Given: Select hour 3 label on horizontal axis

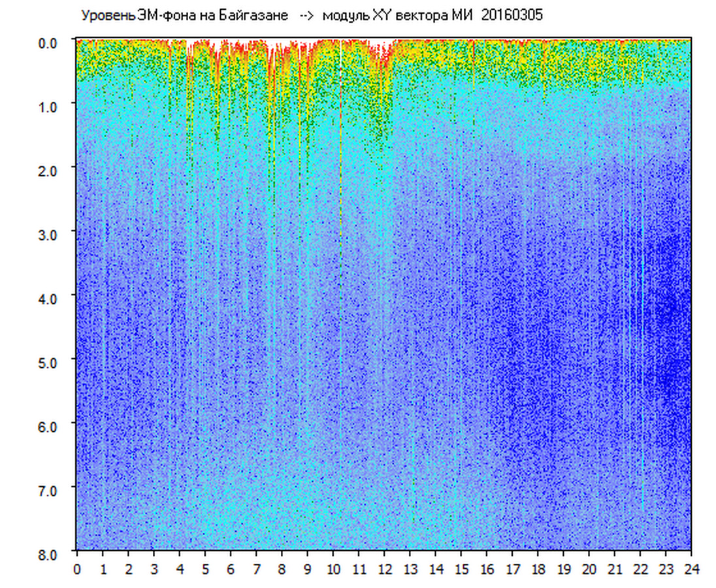Looking at the screenshot, I should (x=154, y=570).
